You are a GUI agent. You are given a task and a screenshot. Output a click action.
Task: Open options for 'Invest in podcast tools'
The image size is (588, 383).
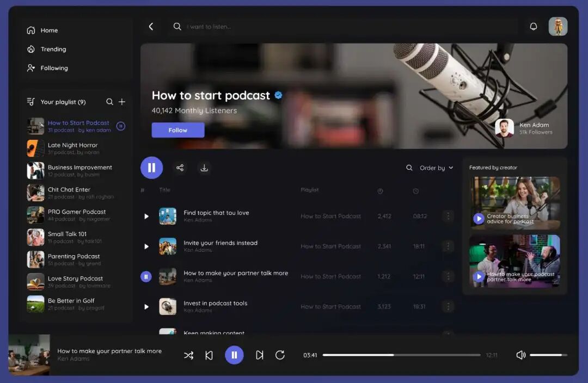(x=448, y=306)
